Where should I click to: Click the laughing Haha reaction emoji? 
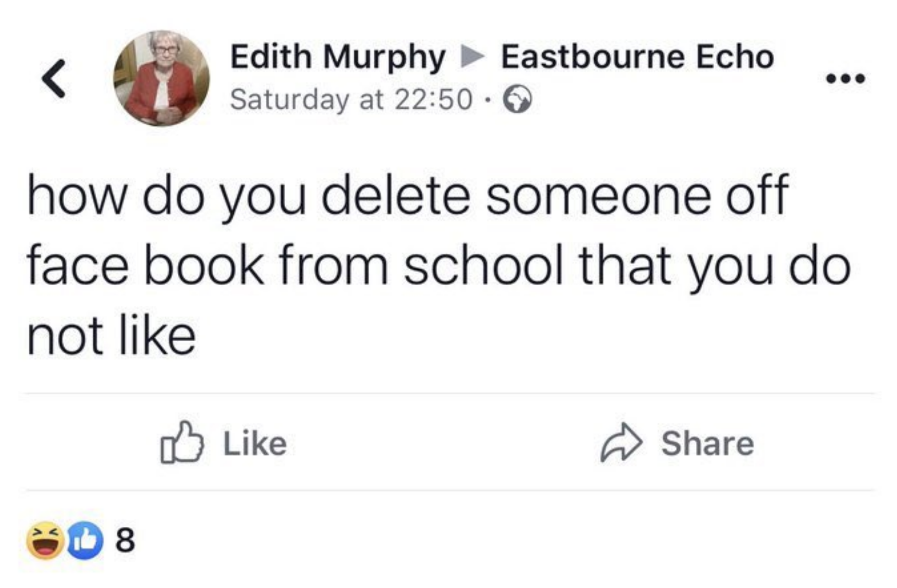coord(45,540)
